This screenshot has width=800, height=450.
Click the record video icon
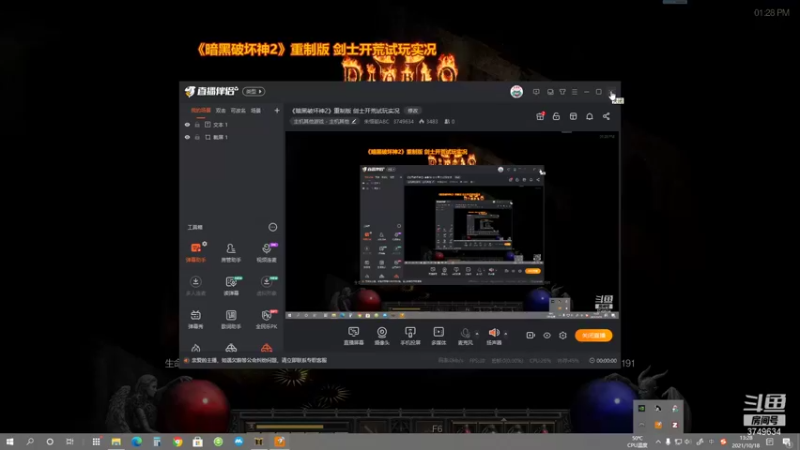(531, 335)
